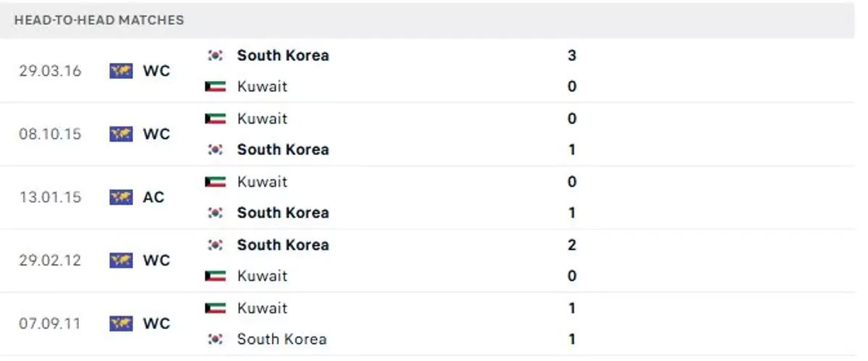Open South Korea team in the 07.09.11 match
Image resolution: width=868 pixels, height=361 pixels.
[x=281, y=339]
